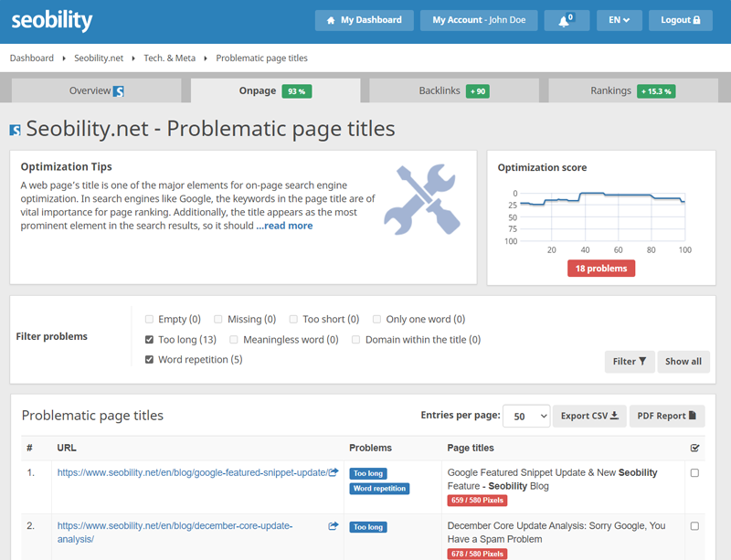This screenshot has width=731, height=560.
Task: Click the Seobility icon in Overview tab
Action: [x=119, y=91]
